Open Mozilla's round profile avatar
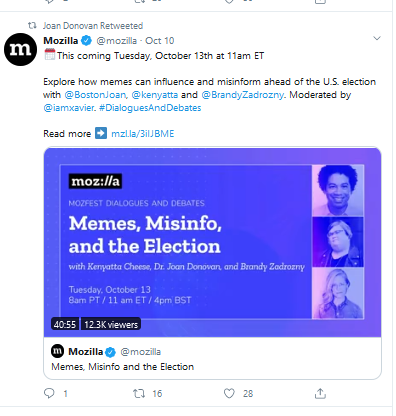This screenshot has width=396, height=416. click(x=20, y=49)
